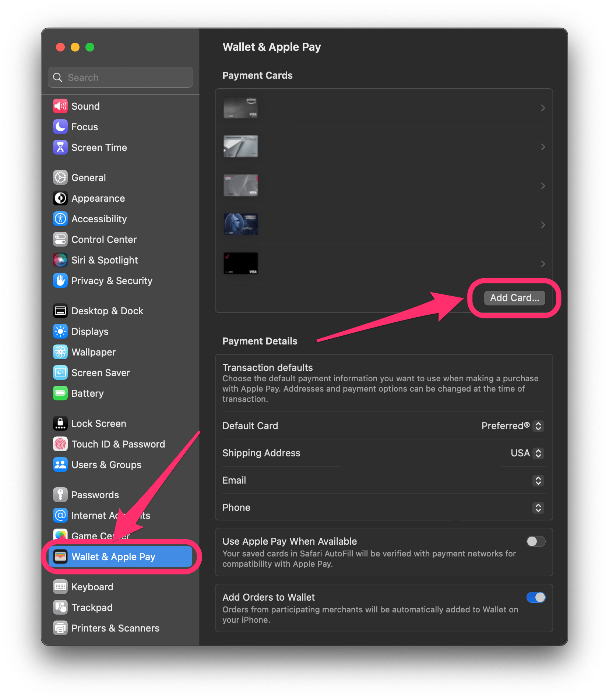Select the black Visa card thumbnail
Viewport: 609px width, 700px height.
[x=241, y=264]
